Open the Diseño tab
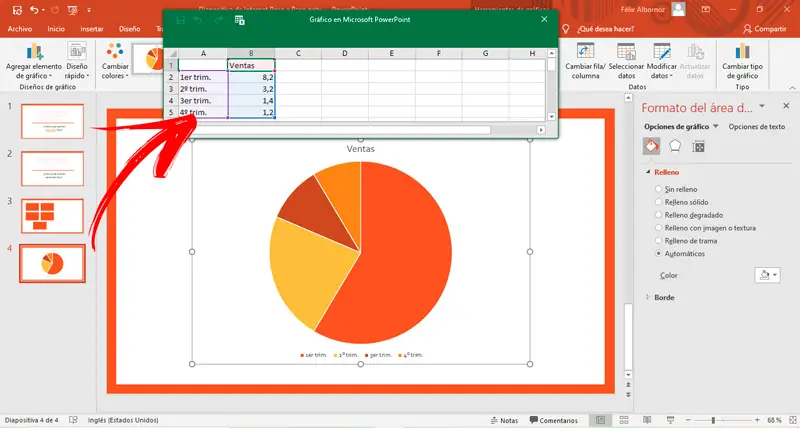This screenshot has width=800, height=428. click(x=130, y=29)
